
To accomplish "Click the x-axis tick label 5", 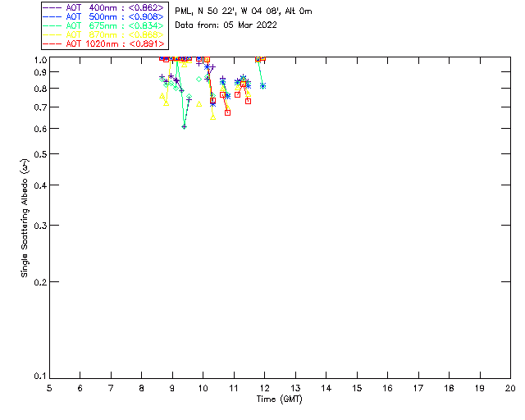I will 49,387.
